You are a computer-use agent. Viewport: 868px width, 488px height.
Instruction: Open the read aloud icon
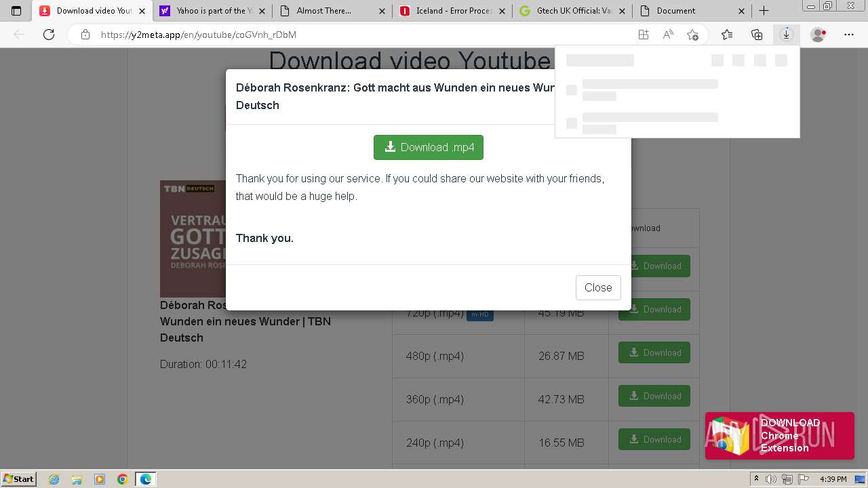coord(668,35)
